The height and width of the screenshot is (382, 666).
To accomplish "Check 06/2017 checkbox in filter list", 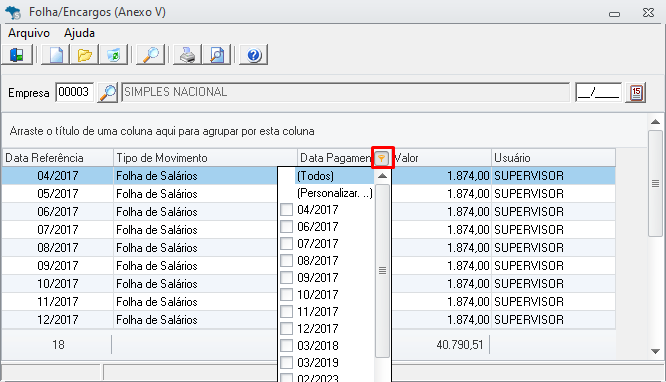I will pyautogui.click(x=287, y=226).
